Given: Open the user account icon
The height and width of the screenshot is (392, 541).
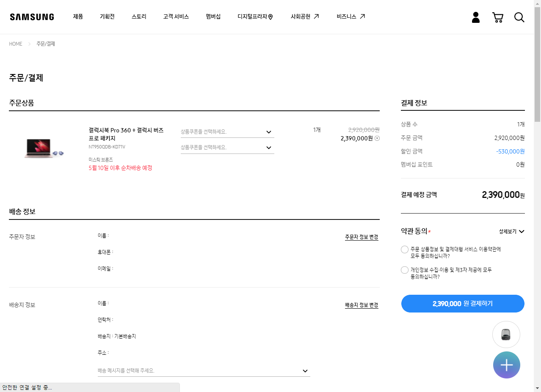Looking at the screenshot, I should 476,17.
